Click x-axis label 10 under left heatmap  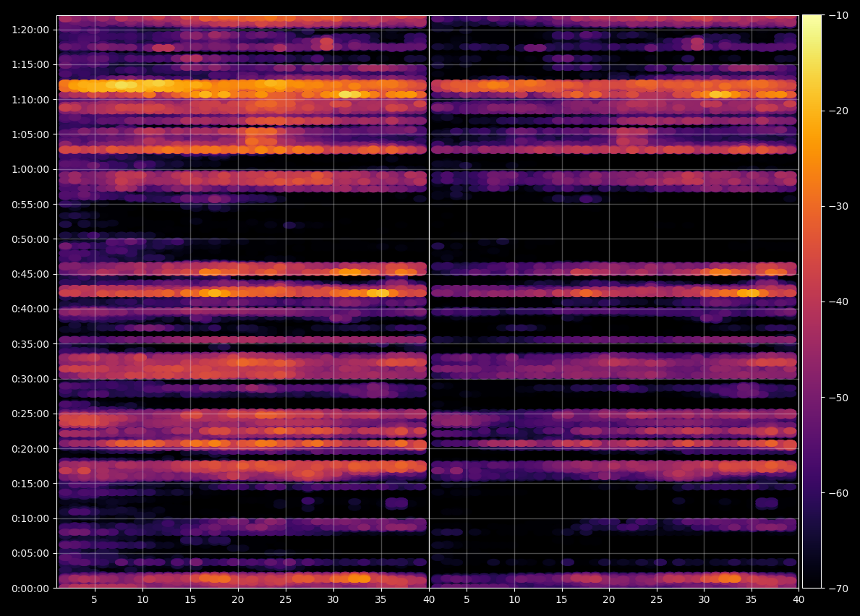[142, 599]
